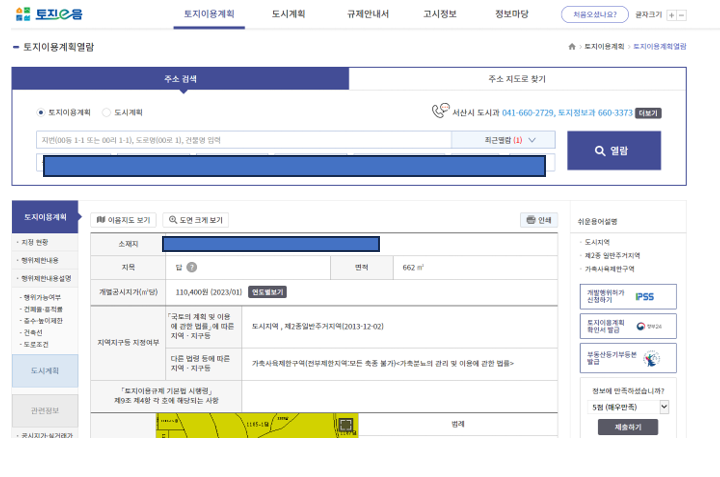This screenshot has height=477, width=720.
Task: Click the 토지이용계획 확인서 발급 text label
Action: (606, 326)
